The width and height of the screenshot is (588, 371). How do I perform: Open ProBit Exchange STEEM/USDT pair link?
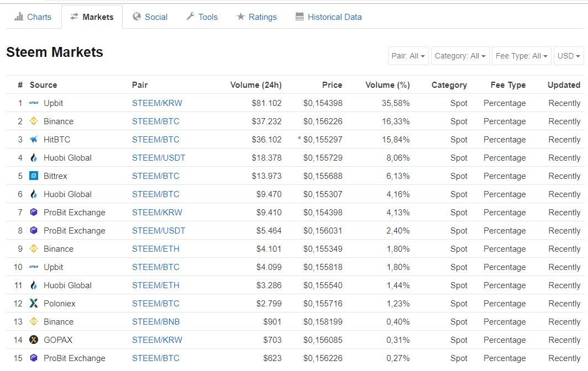tap(159, 230)
